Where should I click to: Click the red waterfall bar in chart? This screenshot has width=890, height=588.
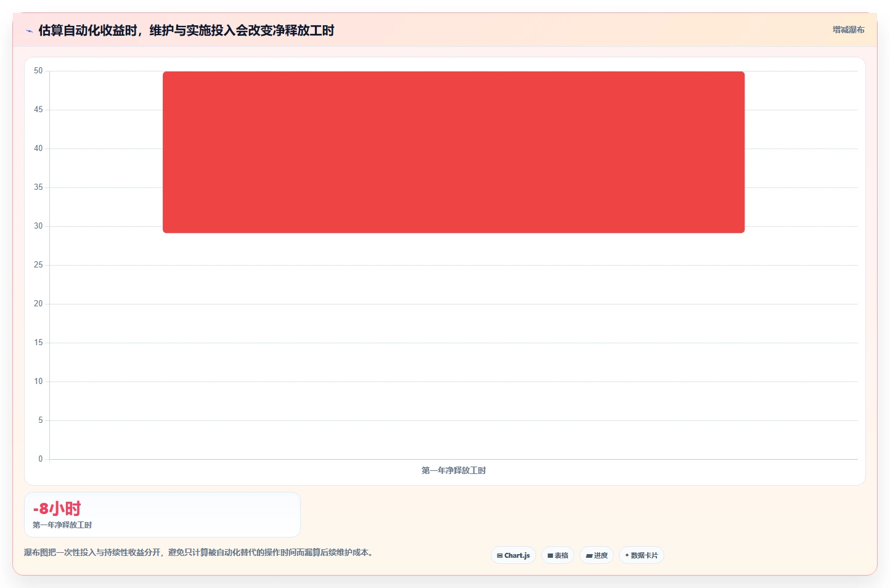click(454, 152)
